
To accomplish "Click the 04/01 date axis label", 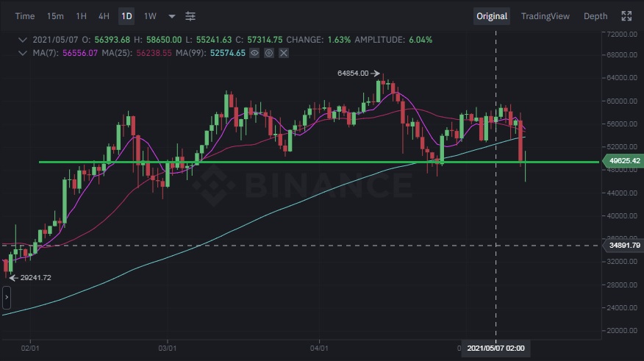I will tap(319, 349).
